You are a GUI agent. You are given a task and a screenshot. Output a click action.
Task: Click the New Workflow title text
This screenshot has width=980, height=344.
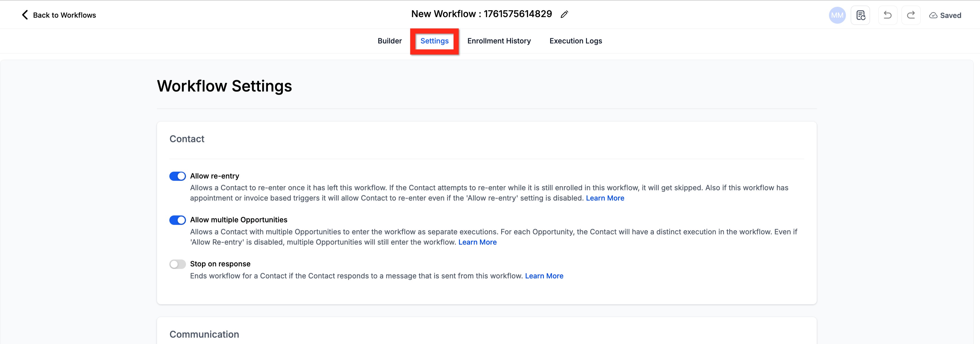coord(481,14)
